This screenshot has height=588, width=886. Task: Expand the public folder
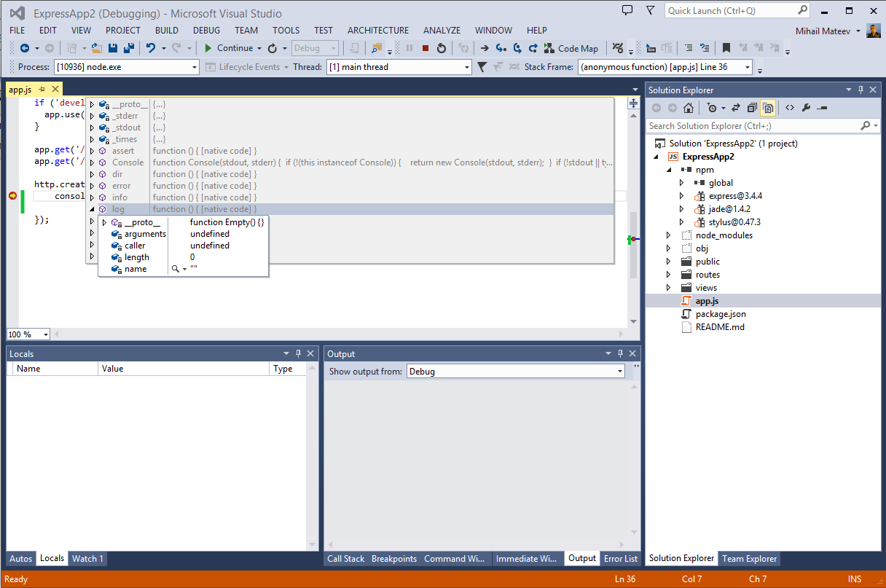669,262
